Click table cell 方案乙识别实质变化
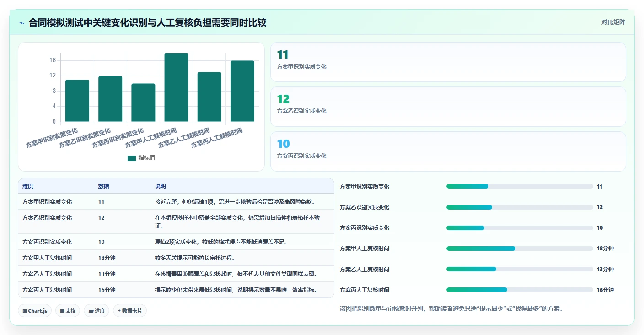 coord(47,218)
